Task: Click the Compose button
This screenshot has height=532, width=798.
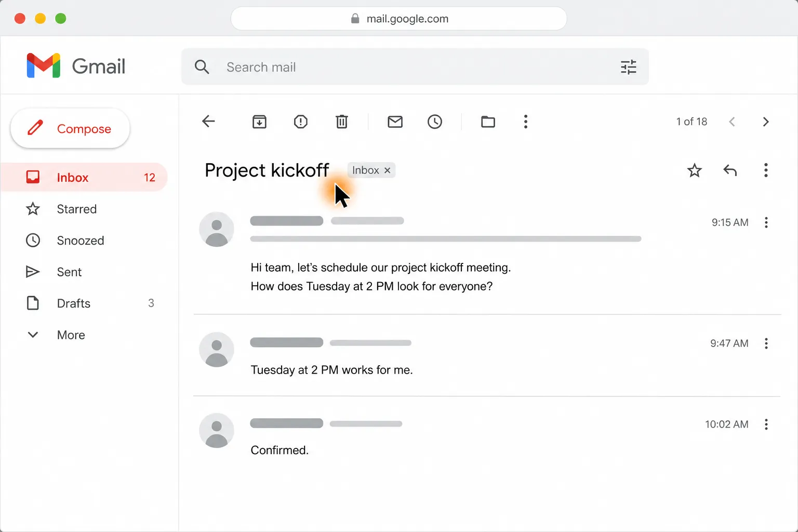Action: coord(70,128)
